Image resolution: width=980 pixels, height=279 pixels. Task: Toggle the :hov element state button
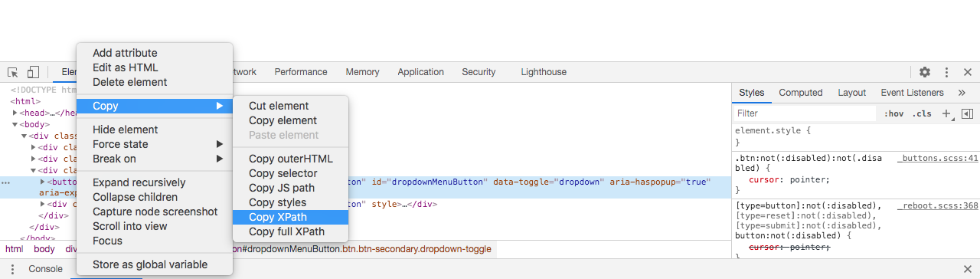pyautogui.click(x=893, y=113)
